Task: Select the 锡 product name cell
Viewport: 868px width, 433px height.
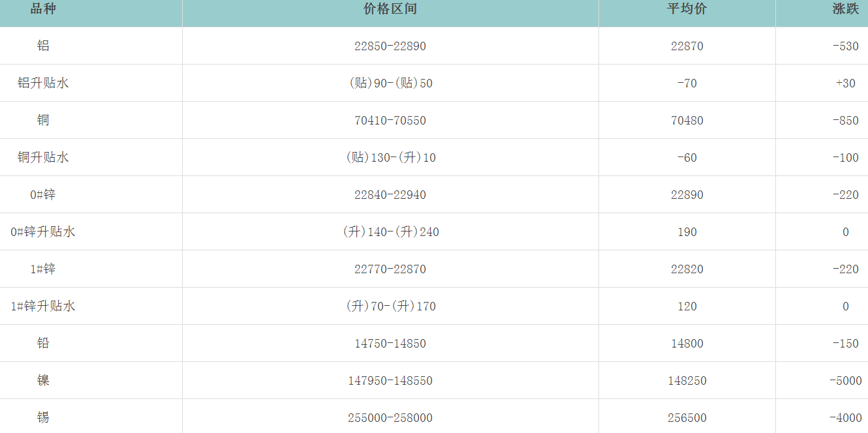Action: [43, 418]
